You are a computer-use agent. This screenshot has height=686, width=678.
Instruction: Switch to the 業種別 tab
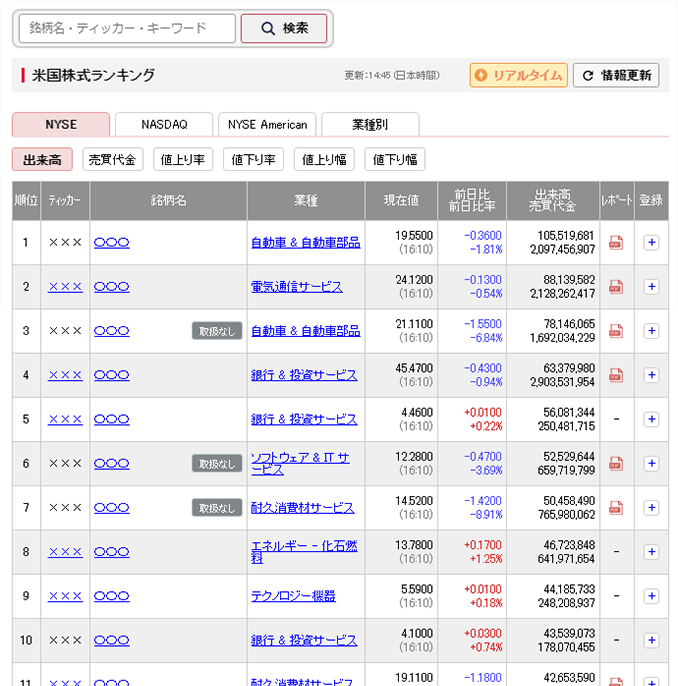pos(369,125)
